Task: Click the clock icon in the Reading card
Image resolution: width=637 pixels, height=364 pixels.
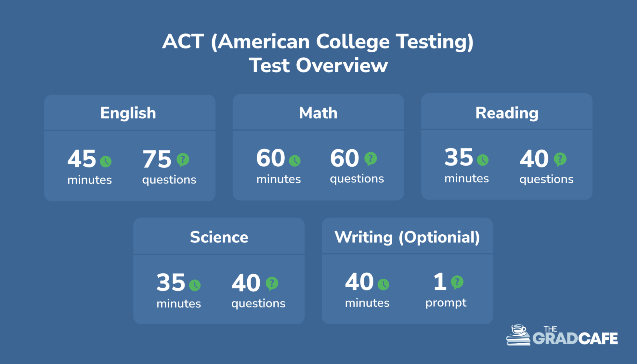Action: click(x=483, y=160)
